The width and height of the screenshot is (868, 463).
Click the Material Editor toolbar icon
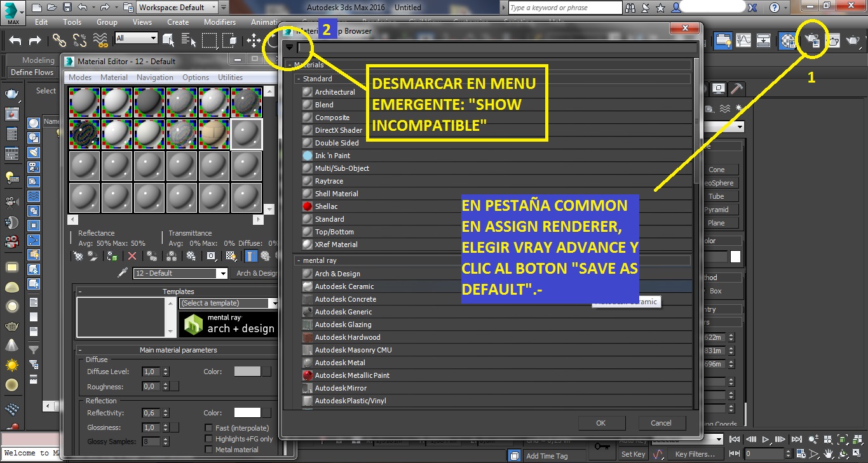(x=789, y=40)
